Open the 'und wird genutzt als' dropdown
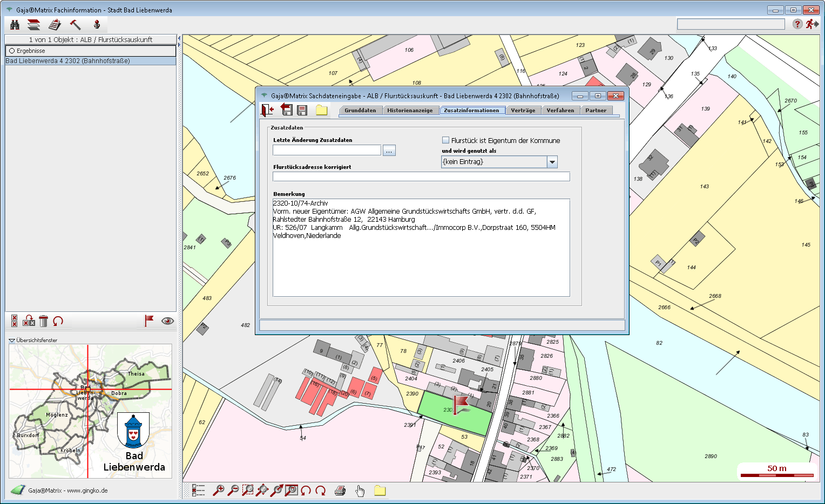This screenshot has width=825, height=504. point(552,162)
